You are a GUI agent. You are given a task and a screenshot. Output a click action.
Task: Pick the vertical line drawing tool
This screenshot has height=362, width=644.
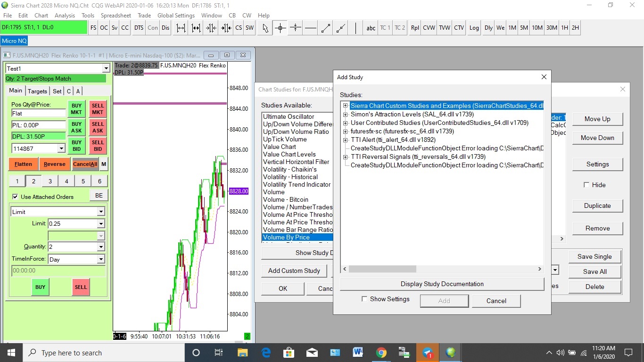click(355, 28)
